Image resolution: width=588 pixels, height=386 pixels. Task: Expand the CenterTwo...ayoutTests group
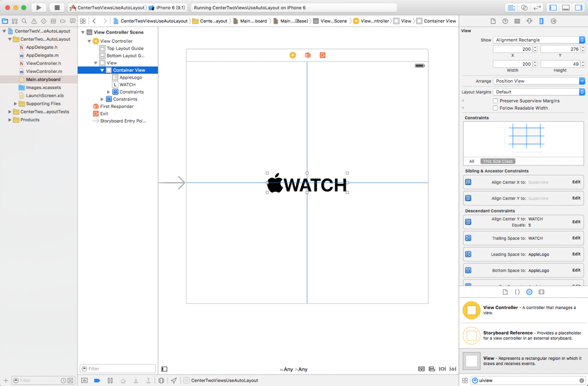coord(9,112)
